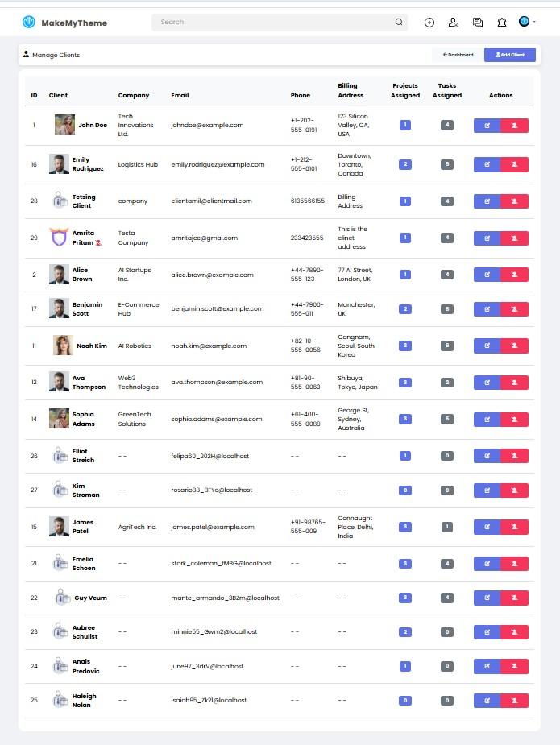Edit Noah Kim's client record
Image resolution: width=560 pixels, height=745 pixels.
click(x=487, y=346)
